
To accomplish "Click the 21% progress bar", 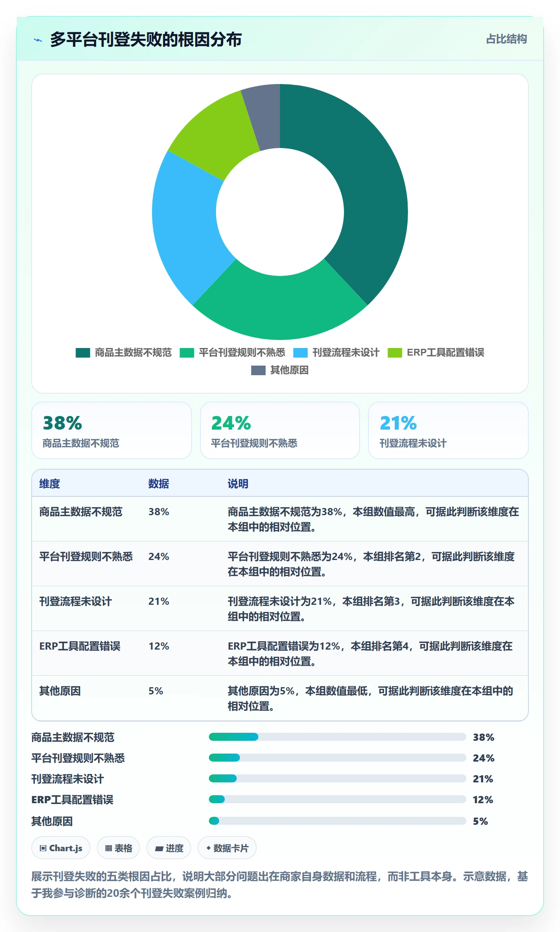I will pyautogui.click(x=337, y=778).
